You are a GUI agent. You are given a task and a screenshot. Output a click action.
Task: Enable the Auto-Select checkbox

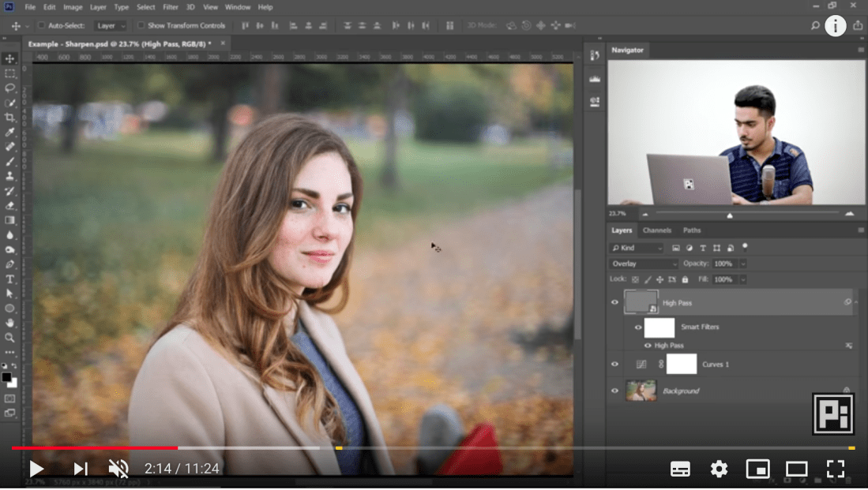(42, 26)
